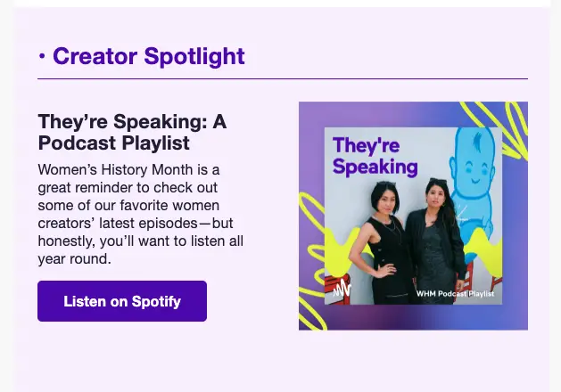
Task: Click the yellow blob beside the jacket woman
Action: [x=483, y=252]
